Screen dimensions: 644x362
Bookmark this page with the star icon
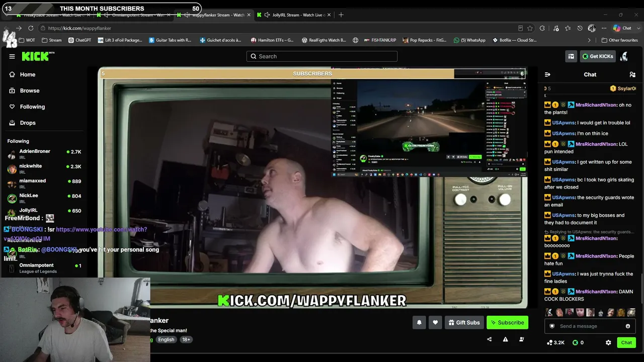[x=530, y=28]
